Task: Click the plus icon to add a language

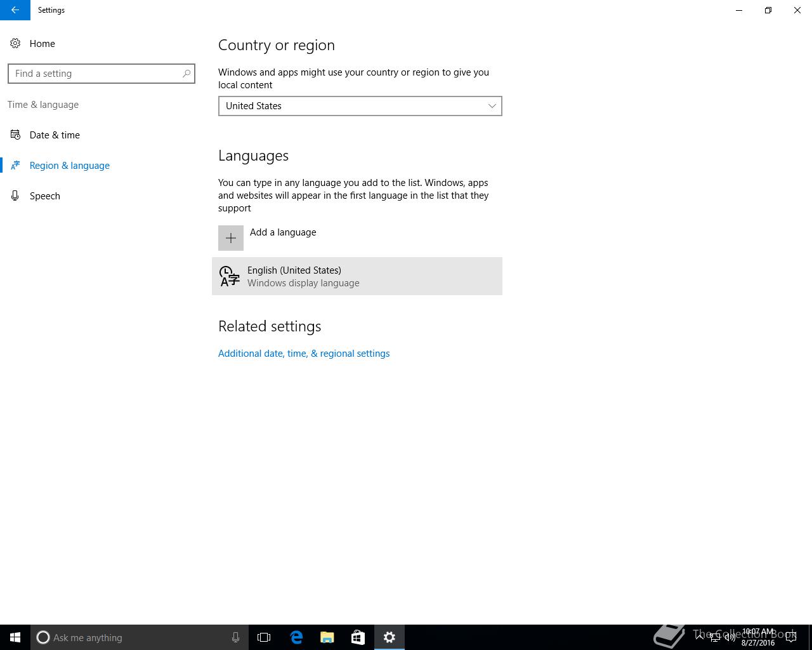Action: point(231,238)
